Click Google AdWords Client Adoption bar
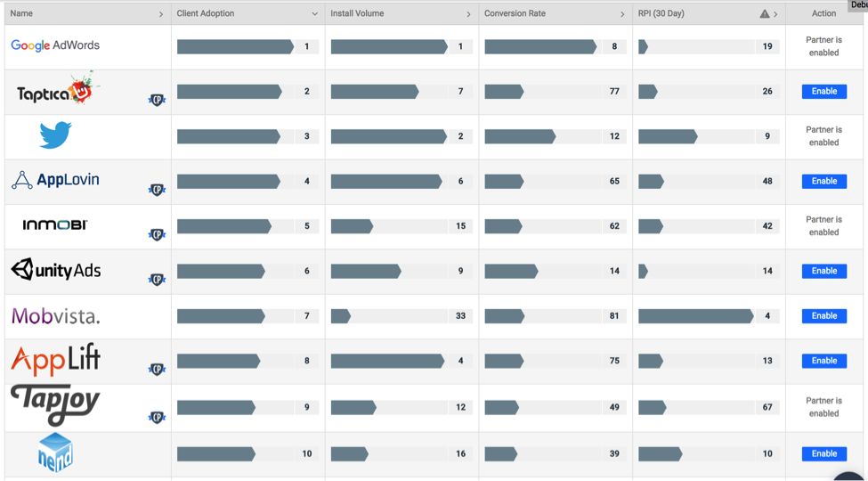 coord(235,46)
